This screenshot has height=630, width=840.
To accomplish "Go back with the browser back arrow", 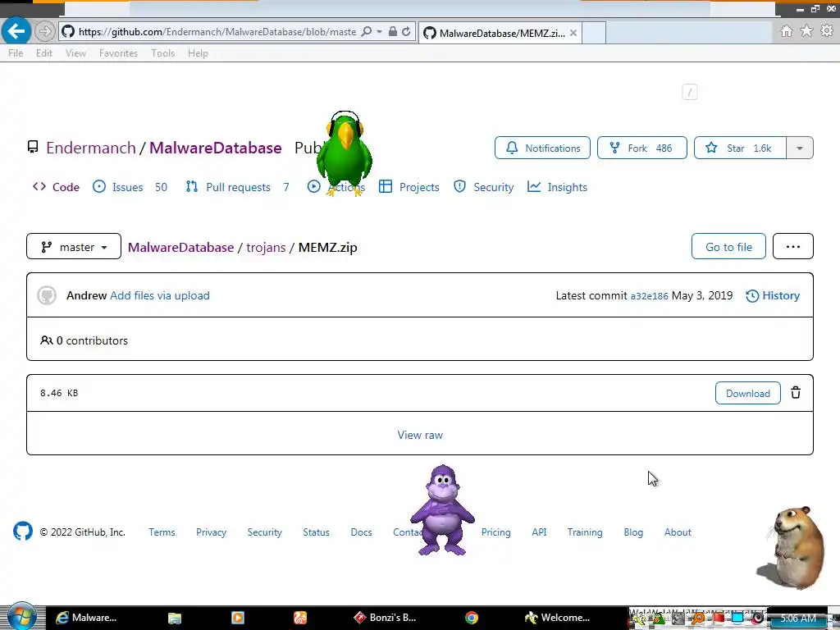I will (16, 31).
